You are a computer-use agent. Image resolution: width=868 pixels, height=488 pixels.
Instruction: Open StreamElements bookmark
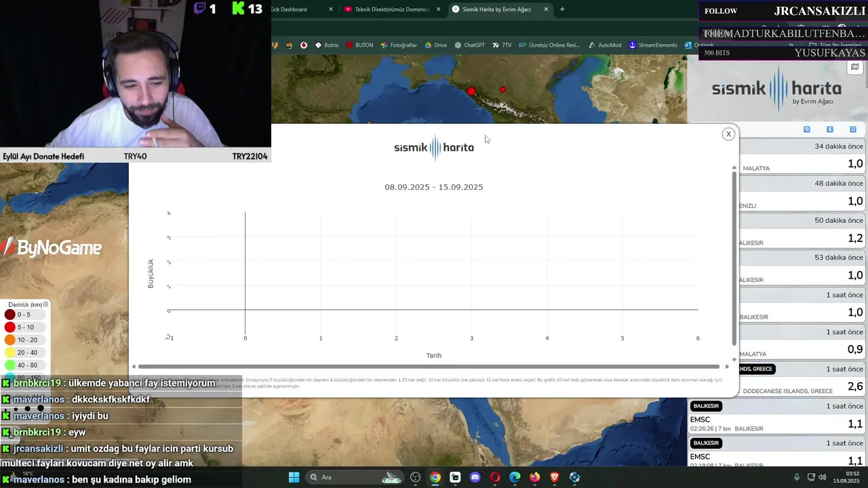653,45
